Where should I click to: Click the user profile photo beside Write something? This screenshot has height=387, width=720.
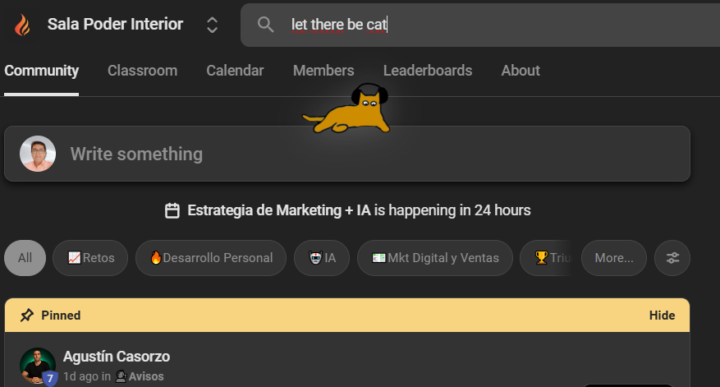click(38, 154)
